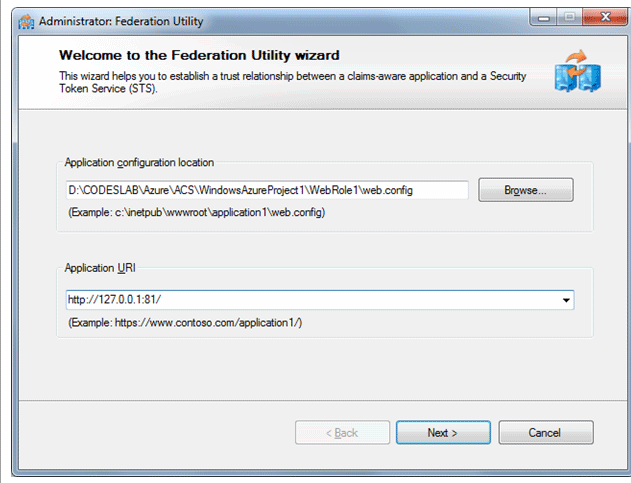Select the Application URI label
Image resolution: width=631 pixels, height=483 pixels.
tap(100, 268)
